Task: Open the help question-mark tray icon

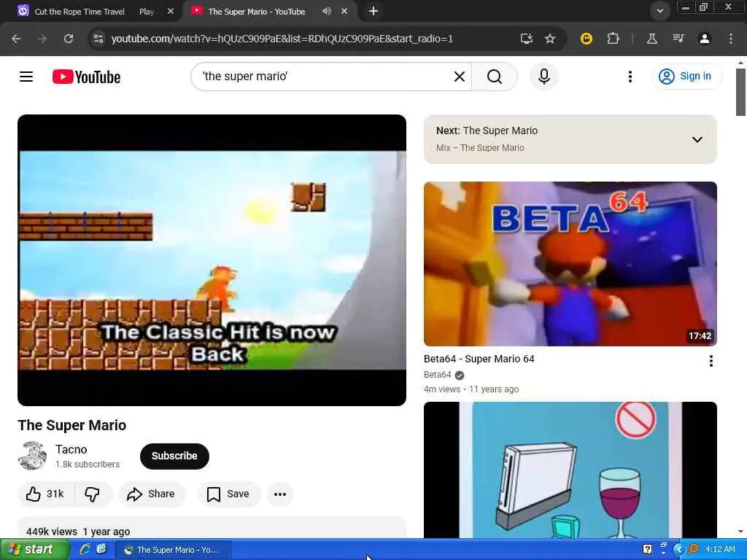Action: 647,549
